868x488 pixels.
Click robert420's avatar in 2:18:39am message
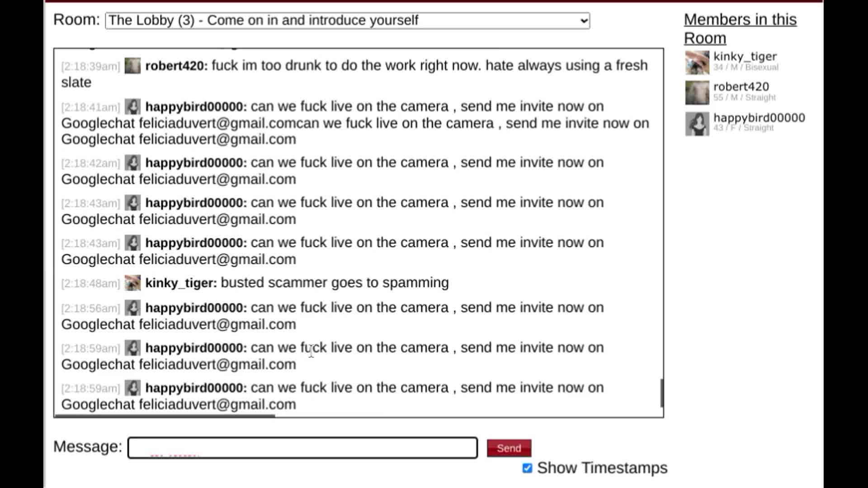(x=132, y=66)
